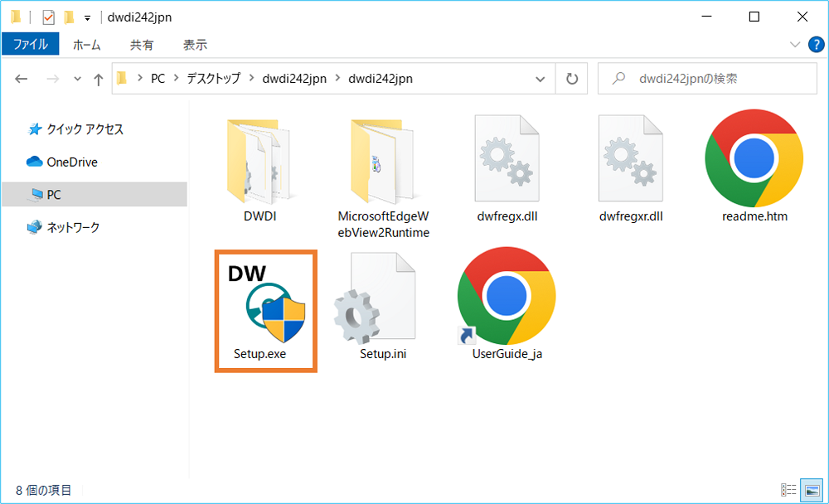Viewport: 829px width, 504px height.
Task: Select the dwfregxr.dll file
Action: (631, 169)
